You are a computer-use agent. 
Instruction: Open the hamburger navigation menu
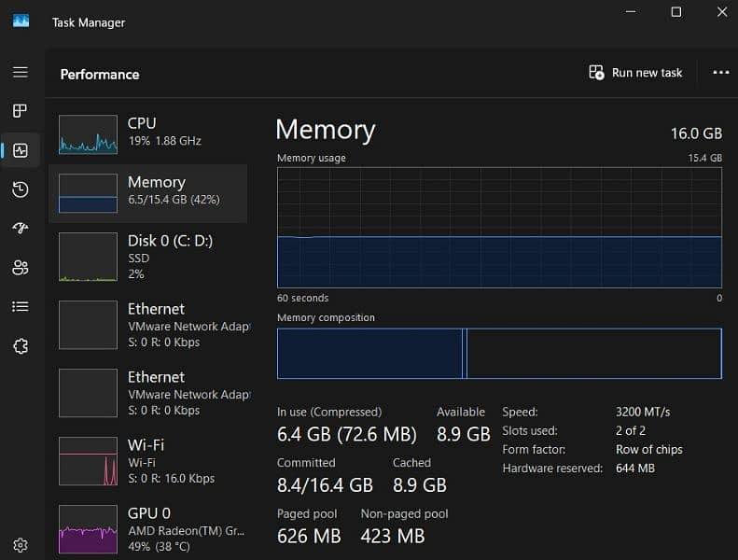point(20,73)
